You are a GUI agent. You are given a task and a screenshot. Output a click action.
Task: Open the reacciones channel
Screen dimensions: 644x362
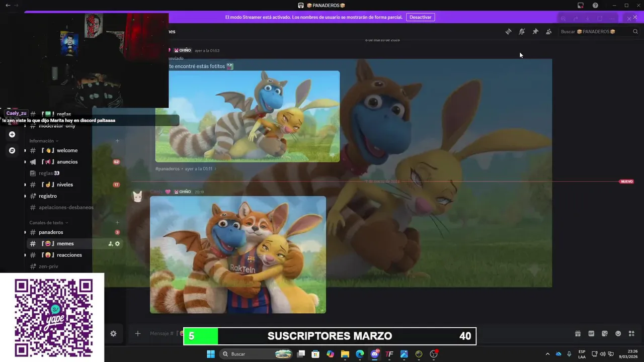coord(74,255)
